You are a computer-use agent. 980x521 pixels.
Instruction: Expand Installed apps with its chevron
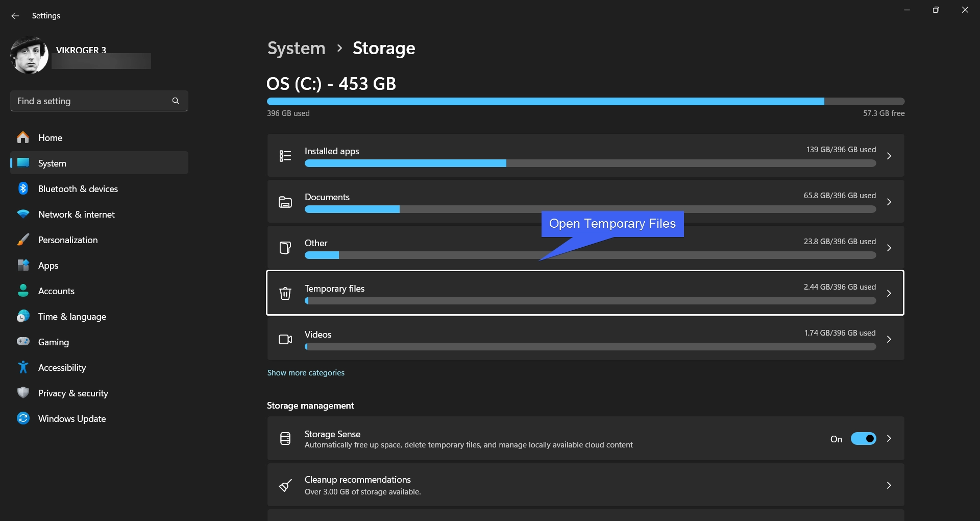889,156
